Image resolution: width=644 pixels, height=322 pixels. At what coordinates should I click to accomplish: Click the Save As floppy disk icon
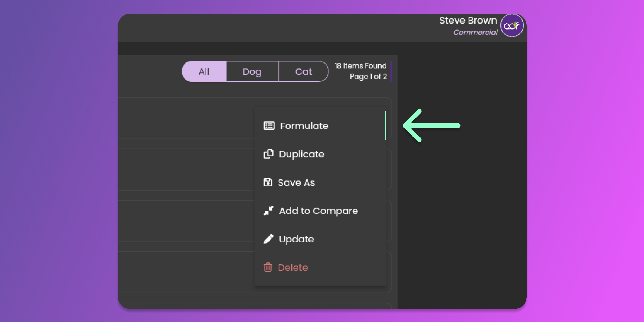pyautogui.click(x=268, y=183)
